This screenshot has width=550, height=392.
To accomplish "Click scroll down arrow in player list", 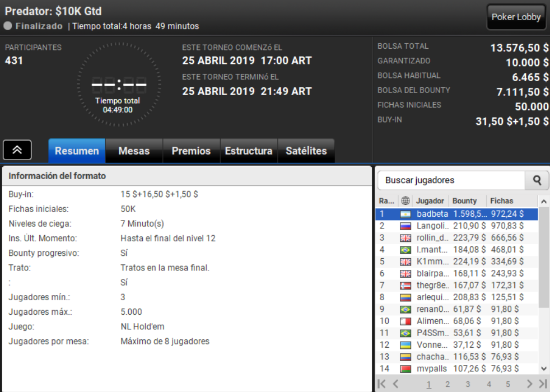I will pyautogui.click(x=544, y=368).
